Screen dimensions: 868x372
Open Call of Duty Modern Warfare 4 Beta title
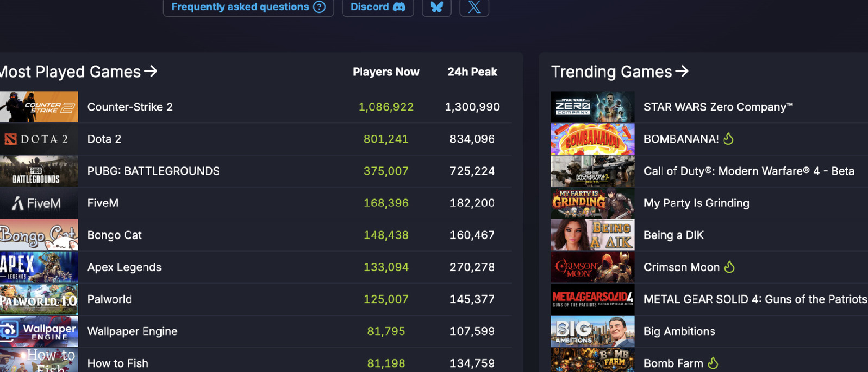(749, 171)
